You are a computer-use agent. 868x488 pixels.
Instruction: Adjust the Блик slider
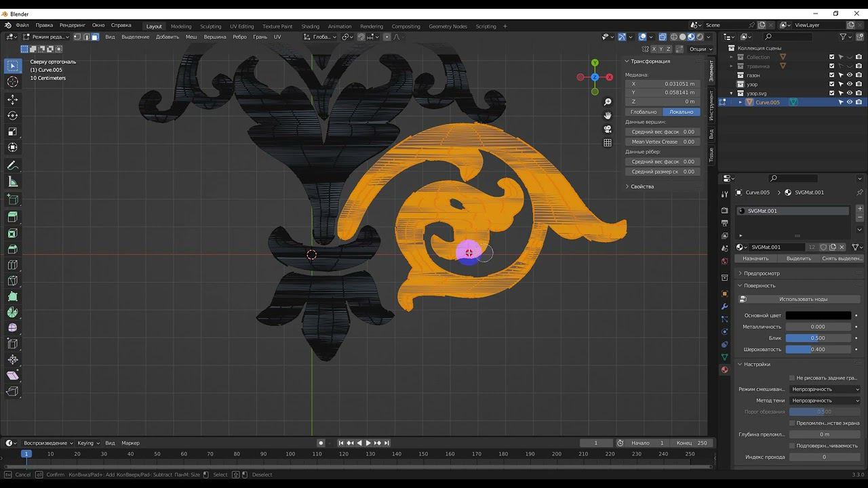pyautogui.click(x=818, y=338)
